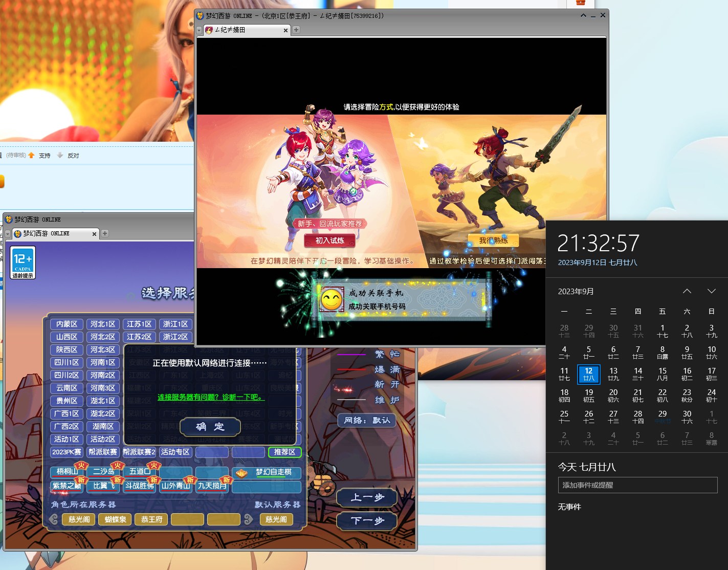Image resolution: width=728 pixels, height=570 pixels.
Task: Choose 初入试炼 newcomer adventure mode
Action: [x=330, y=240]
